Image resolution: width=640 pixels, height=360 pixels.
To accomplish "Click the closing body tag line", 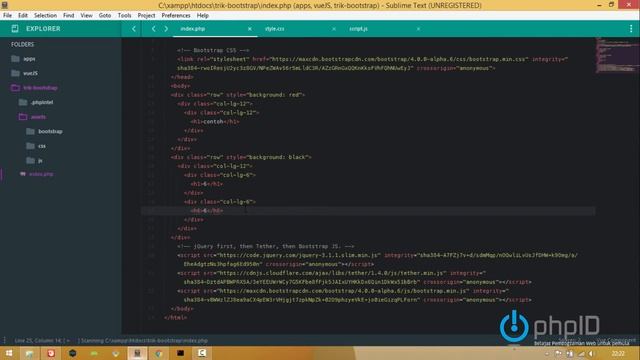I will click(x=182, y=309).
